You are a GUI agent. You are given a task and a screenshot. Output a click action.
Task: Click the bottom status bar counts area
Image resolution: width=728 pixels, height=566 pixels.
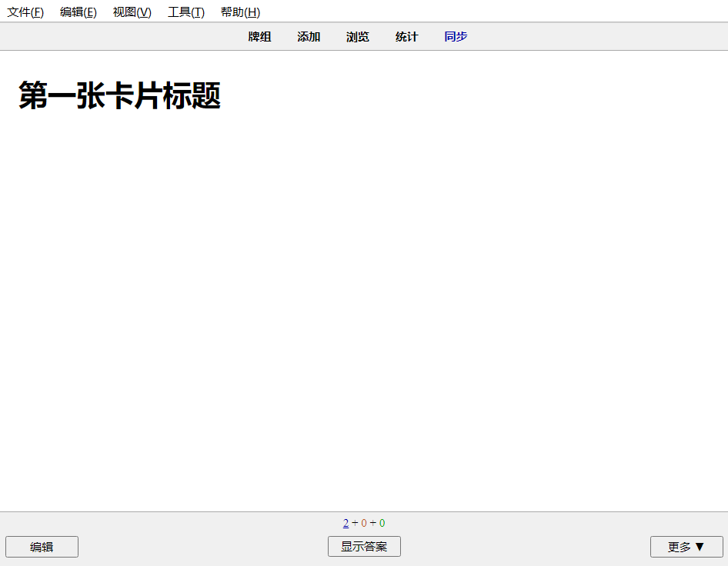(363, 522)
